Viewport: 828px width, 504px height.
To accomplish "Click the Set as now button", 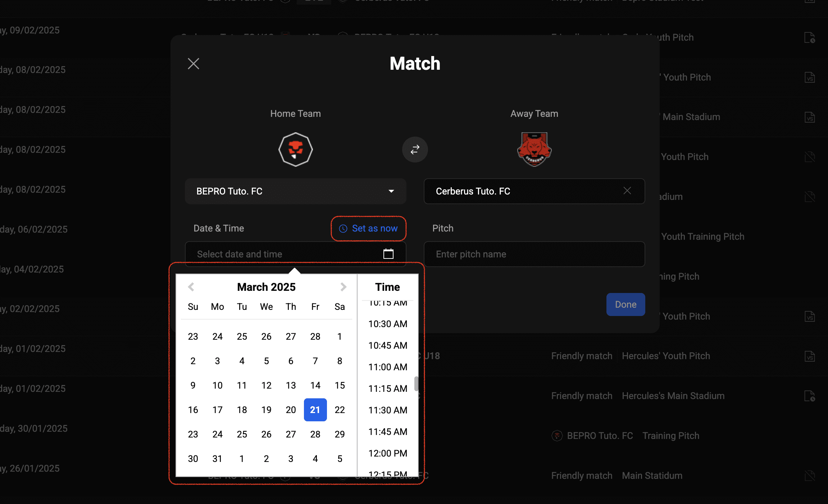I will pyautogui.click(x=368, y=228).
